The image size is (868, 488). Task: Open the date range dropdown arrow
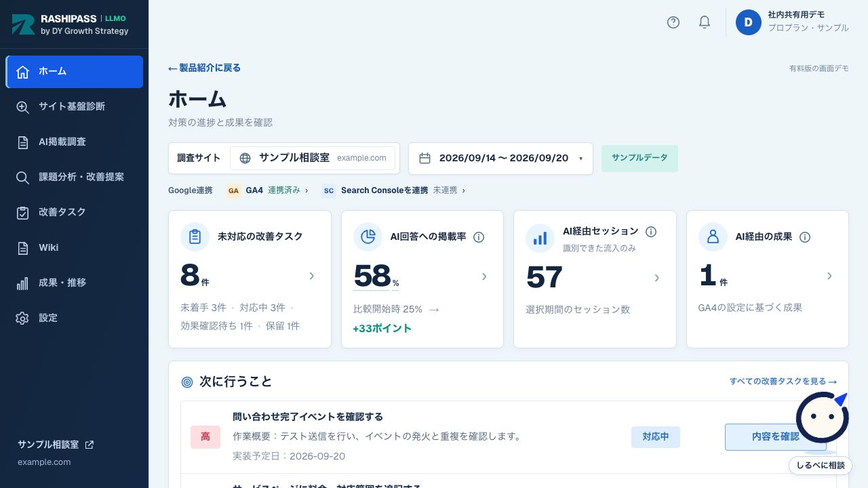580,159
